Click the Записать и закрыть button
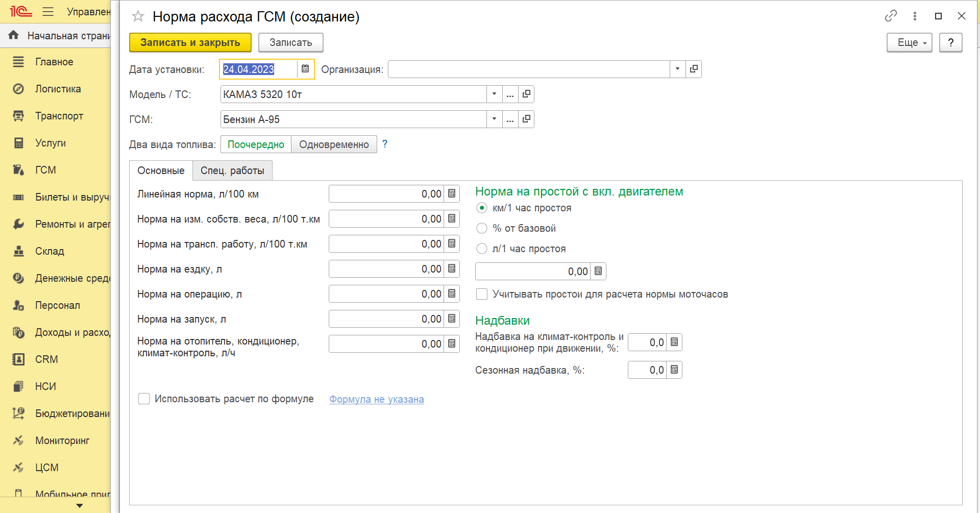980x513 pixels. point(190,42)
